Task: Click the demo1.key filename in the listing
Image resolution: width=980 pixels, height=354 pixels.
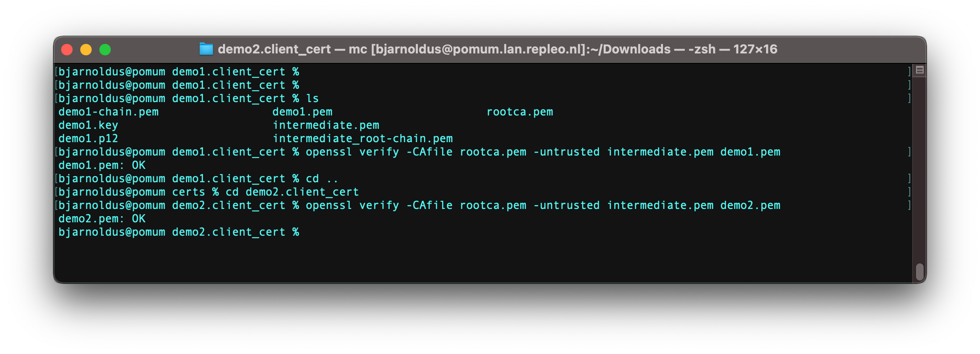Action: tap(88, 125)
